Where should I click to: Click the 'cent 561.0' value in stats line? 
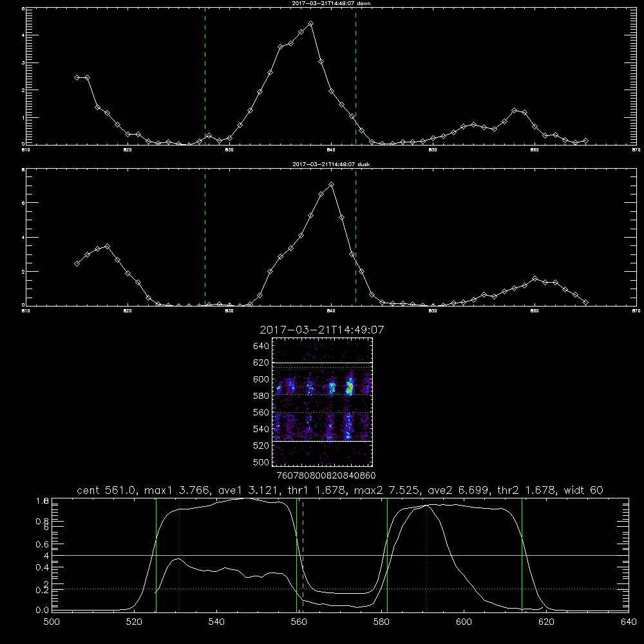coord(106,490)
